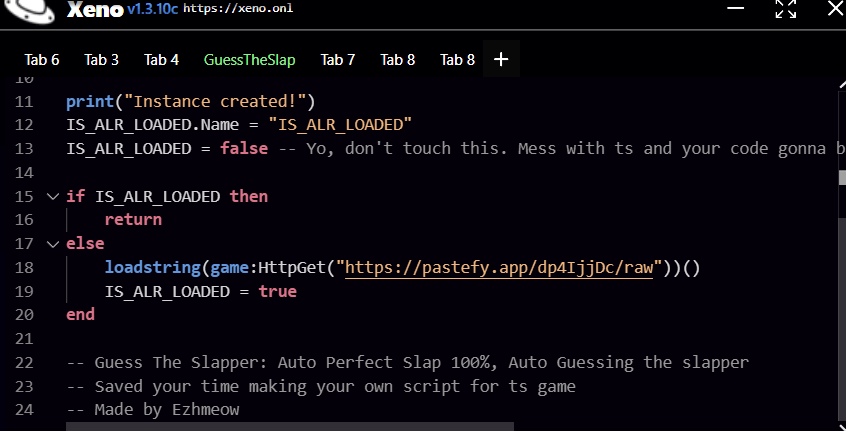Open the https://xeno.onl link in title bar

pyautogui.click(x=238, y=9)
